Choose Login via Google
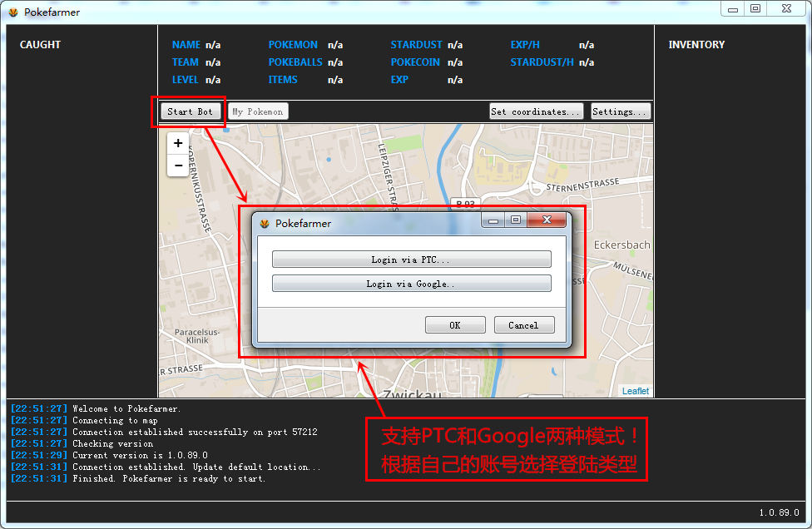812x529 pixels. (411, 284)
